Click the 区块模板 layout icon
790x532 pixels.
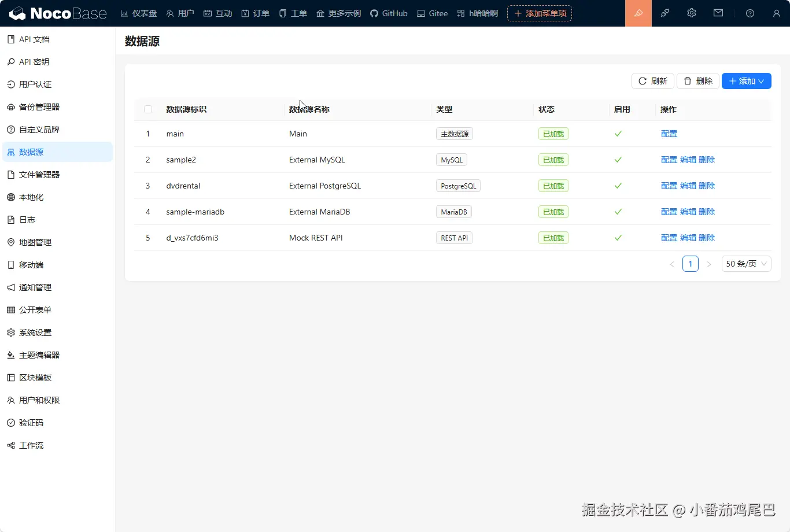(11, 378)
